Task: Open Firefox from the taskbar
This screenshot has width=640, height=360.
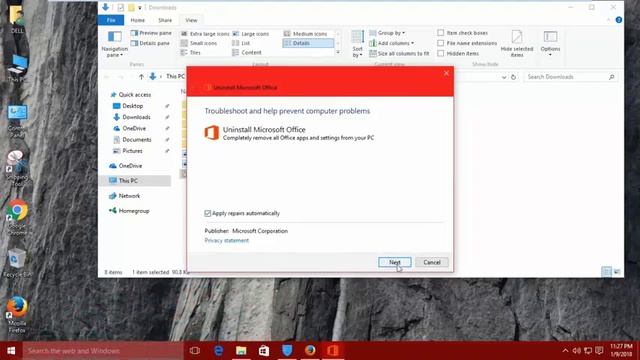Action: tap(310, 351)
